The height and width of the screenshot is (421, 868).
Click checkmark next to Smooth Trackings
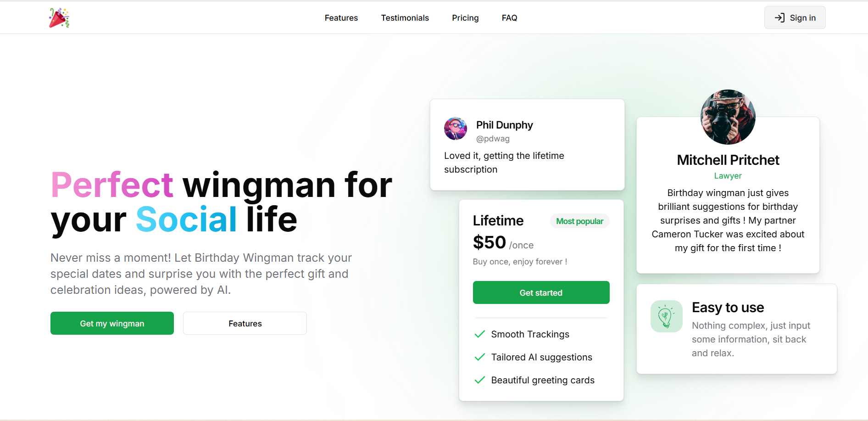pyautogui.click(x=480, y=334)
